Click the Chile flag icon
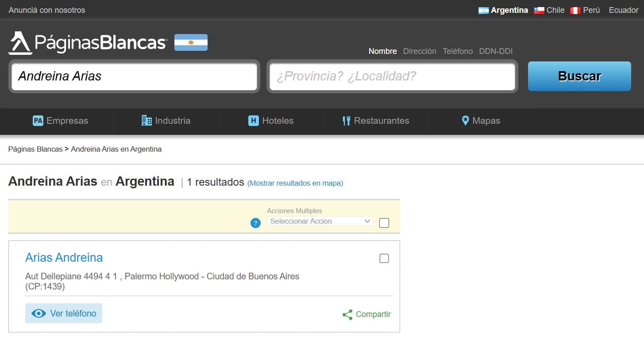The height and width of the screenshot is (347, 644). pos(539,10)
